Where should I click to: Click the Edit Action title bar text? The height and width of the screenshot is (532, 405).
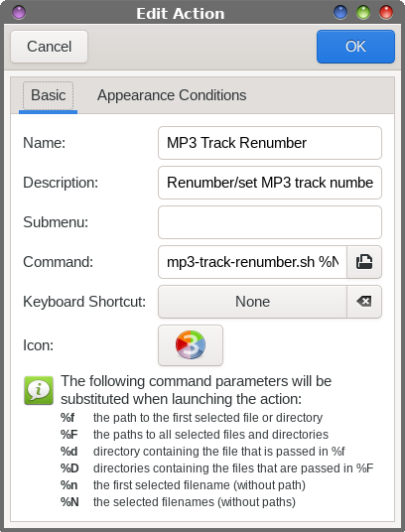(x=181, y=14)
